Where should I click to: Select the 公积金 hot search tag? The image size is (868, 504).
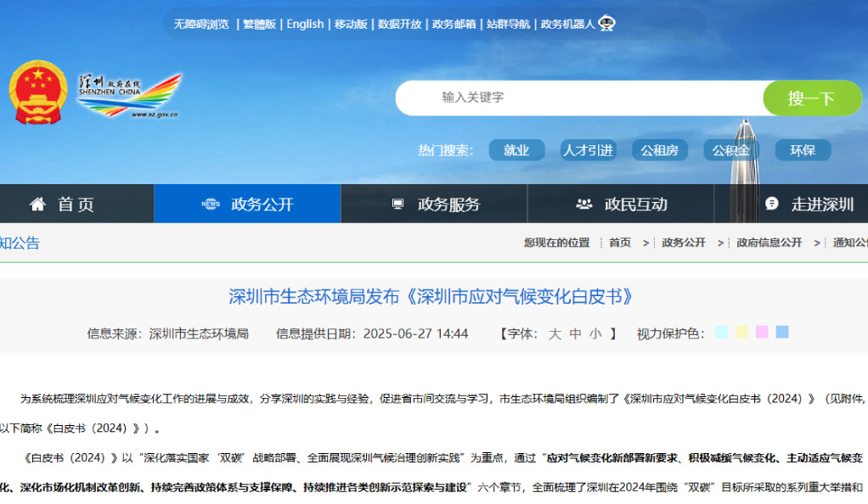click(x=731, y=149)
